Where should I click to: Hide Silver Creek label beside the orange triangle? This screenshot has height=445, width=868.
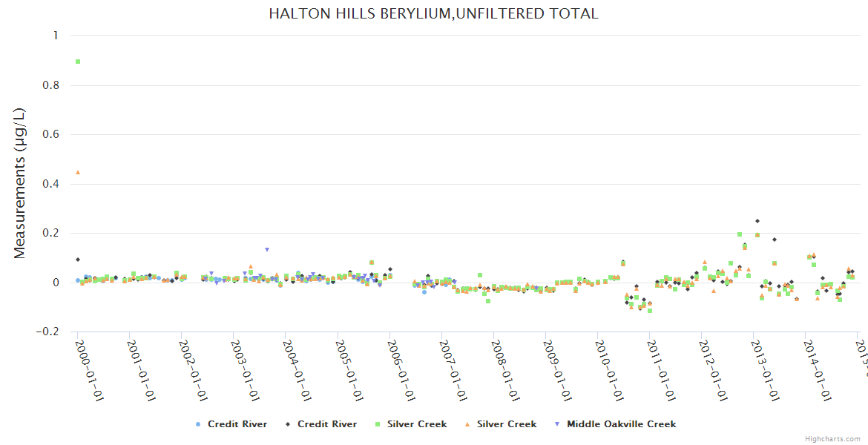(x=506, y=424)
